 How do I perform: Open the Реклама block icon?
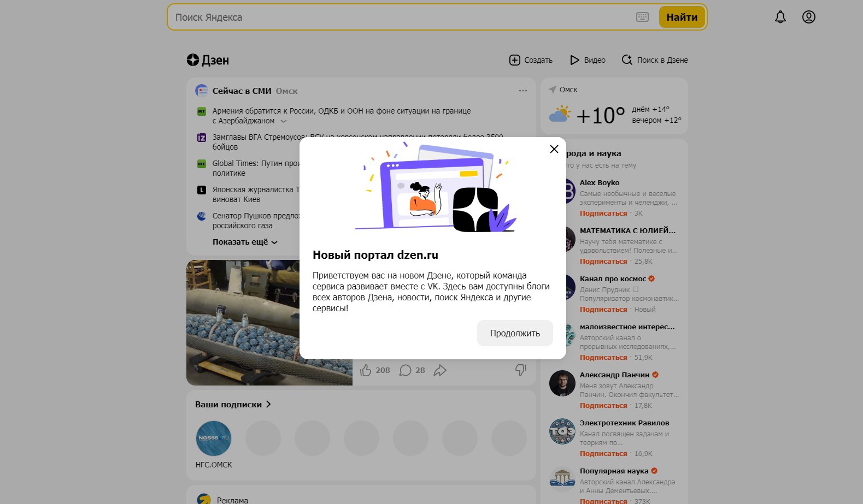tap(204, 500)
